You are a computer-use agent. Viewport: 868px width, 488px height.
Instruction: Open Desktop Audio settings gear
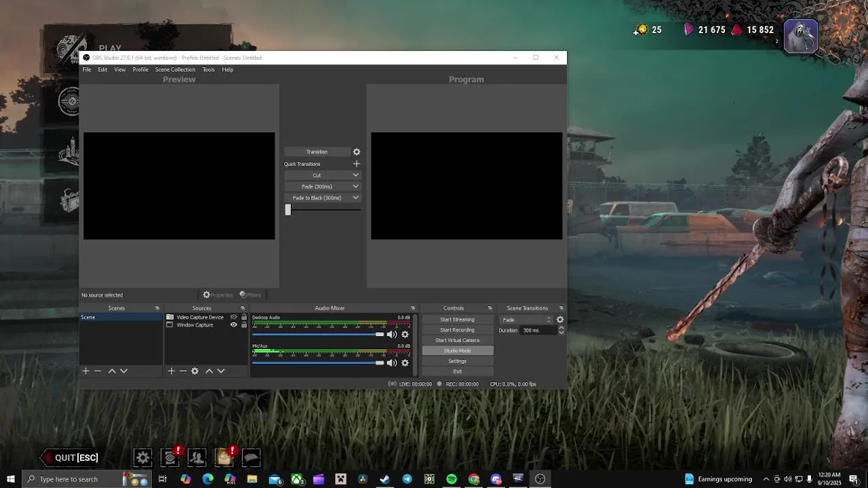[x=405, y=334]
